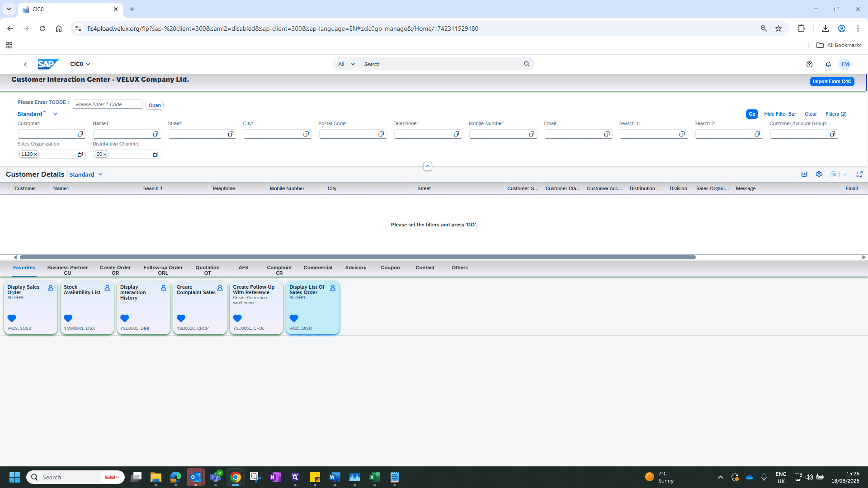Image resolution: width=868 pixels, height=488 pixels.
Task: Go back with the SAP shell back arrow
Action: [25, 64]
